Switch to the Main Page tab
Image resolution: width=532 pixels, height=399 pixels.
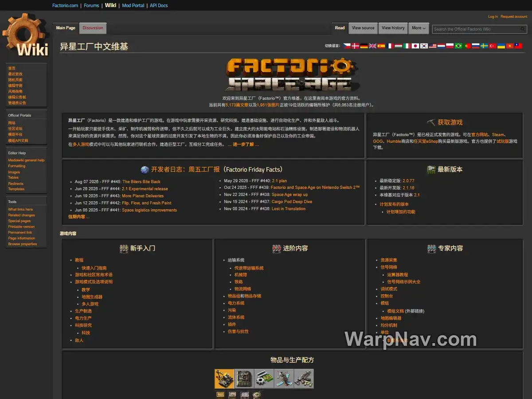pos(66,28)
